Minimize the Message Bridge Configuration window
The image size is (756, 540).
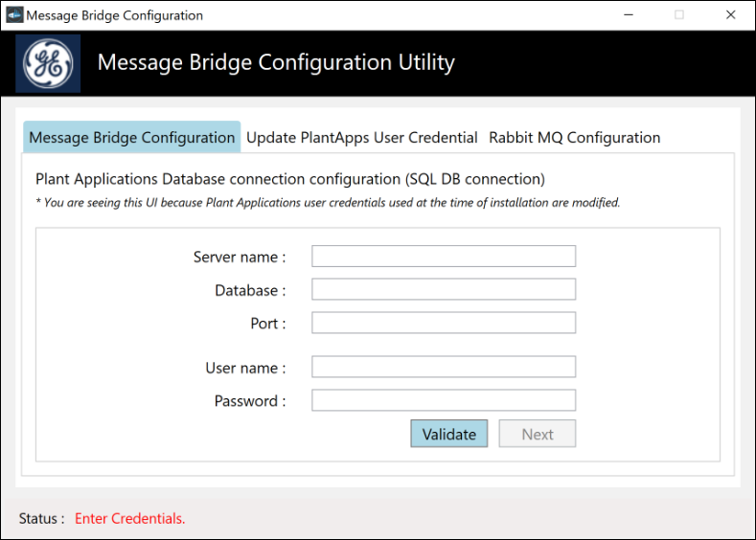point(629,15)
